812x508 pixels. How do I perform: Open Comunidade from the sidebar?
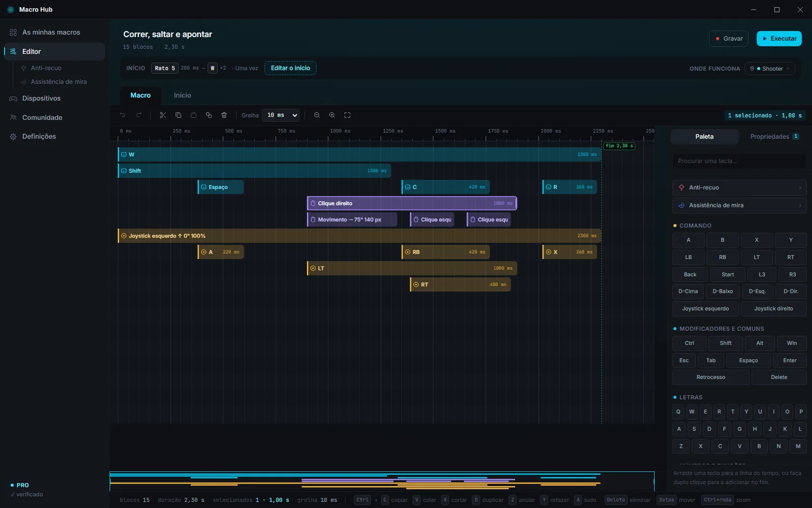coord(54,117)
